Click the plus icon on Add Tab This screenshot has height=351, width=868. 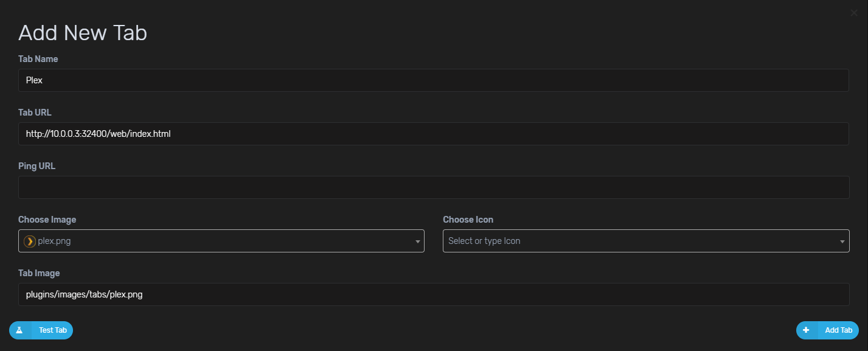point(806,330)
